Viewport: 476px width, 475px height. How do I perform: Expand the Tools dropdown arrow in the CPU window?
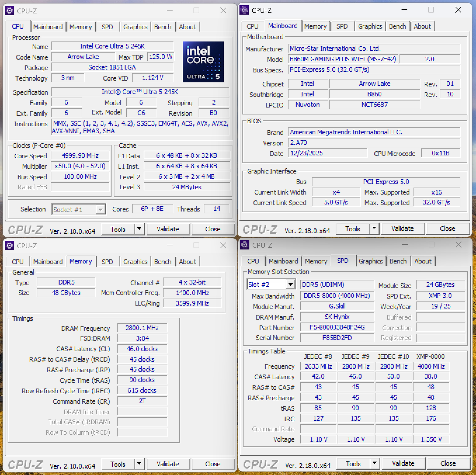(x=139, y=229)
